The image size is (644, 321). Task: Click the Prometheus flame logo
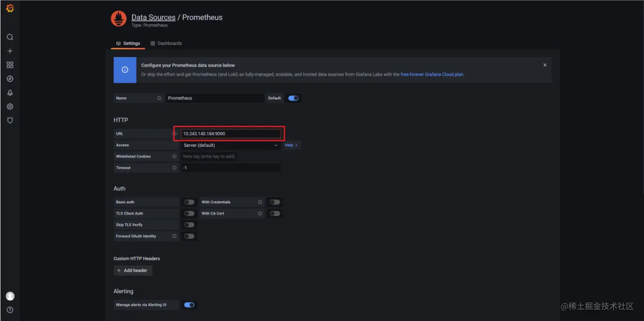point(119,19)
